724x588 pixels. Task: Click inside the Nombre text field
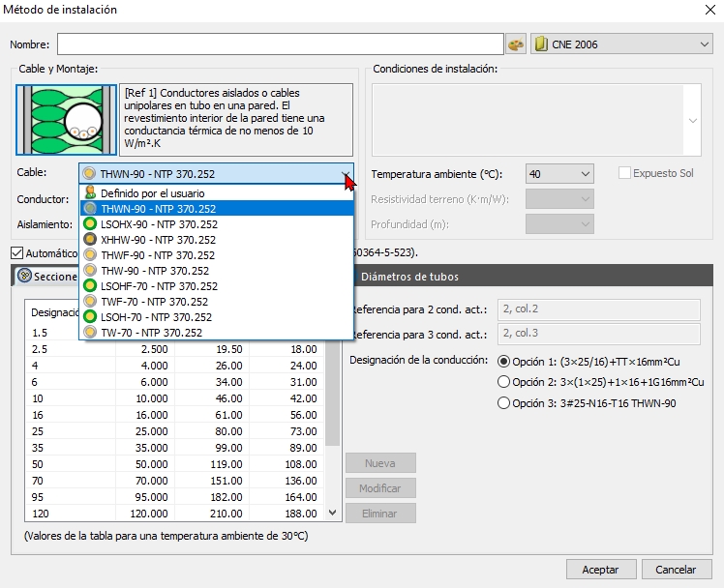pyautogui.click(x=280, y=44)
